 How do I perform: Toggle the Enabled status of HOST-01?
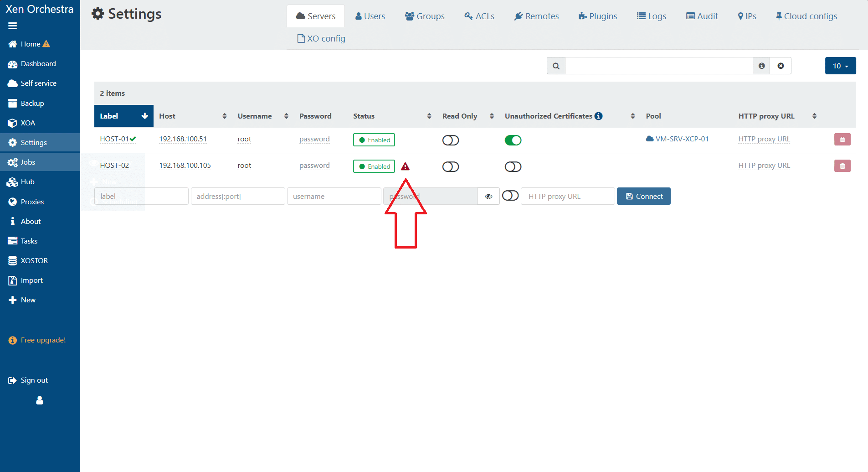(374, 140)
